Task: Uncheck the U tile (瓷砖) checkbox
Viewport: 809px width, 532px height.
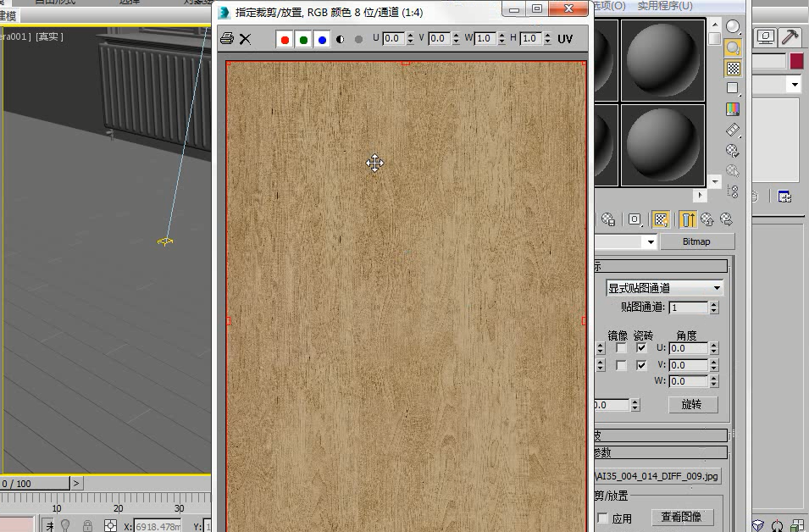Action: point(640,348)
